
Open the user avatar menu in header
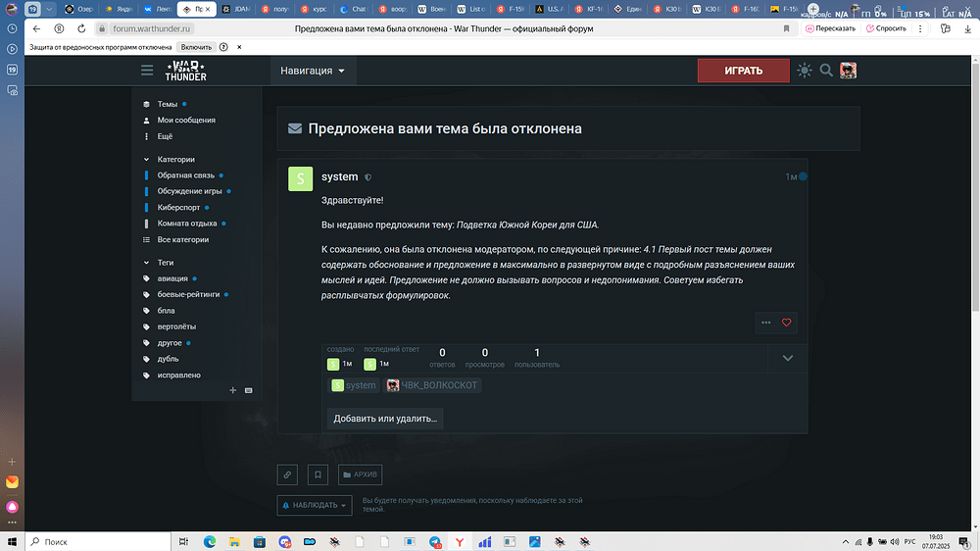(x=848, y=71)
